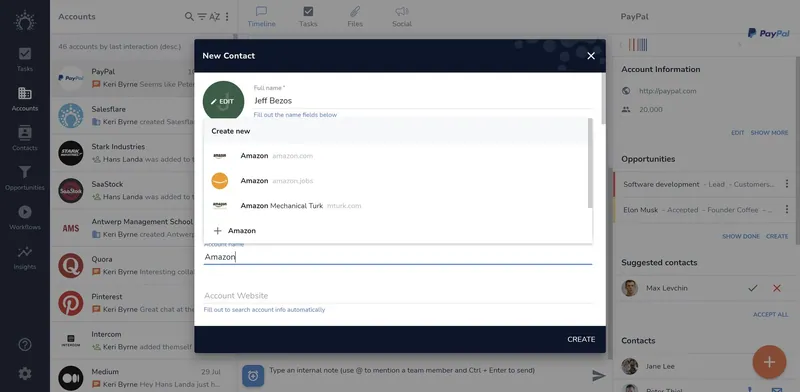Click the orange plus floating button
800x392 pixels.
(x=769, y=362)
